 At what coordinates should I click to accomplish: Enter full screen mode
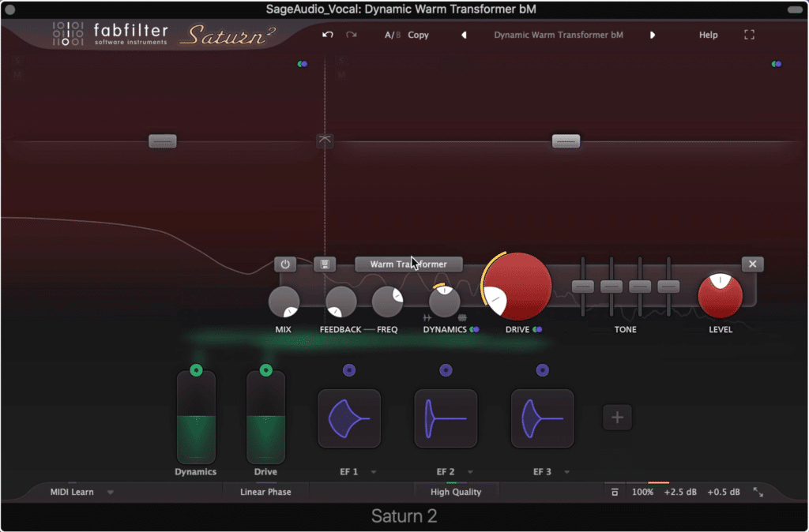[749, 35]
